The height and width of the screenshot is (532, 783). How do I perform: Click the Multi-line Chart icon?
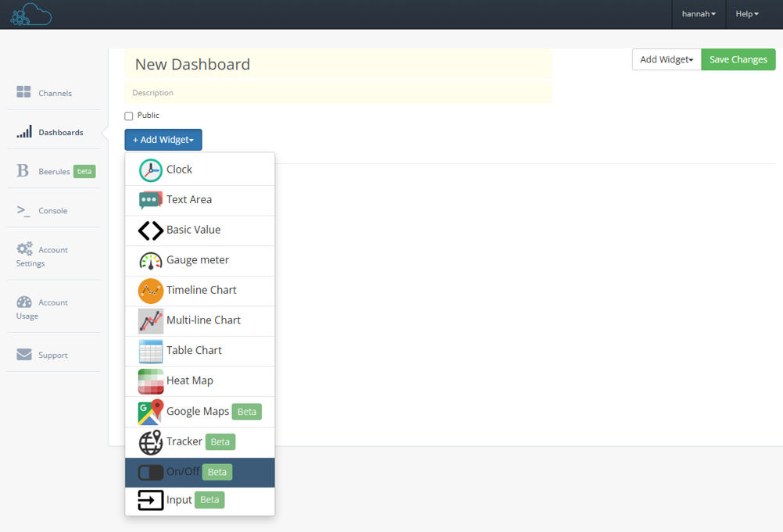(150, 321)
